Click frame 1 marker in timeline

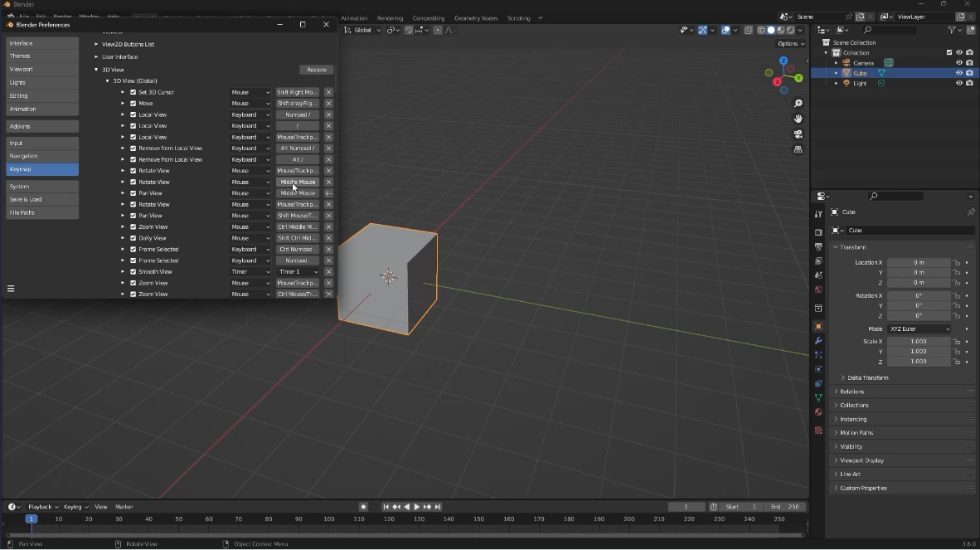click(31, 519)
